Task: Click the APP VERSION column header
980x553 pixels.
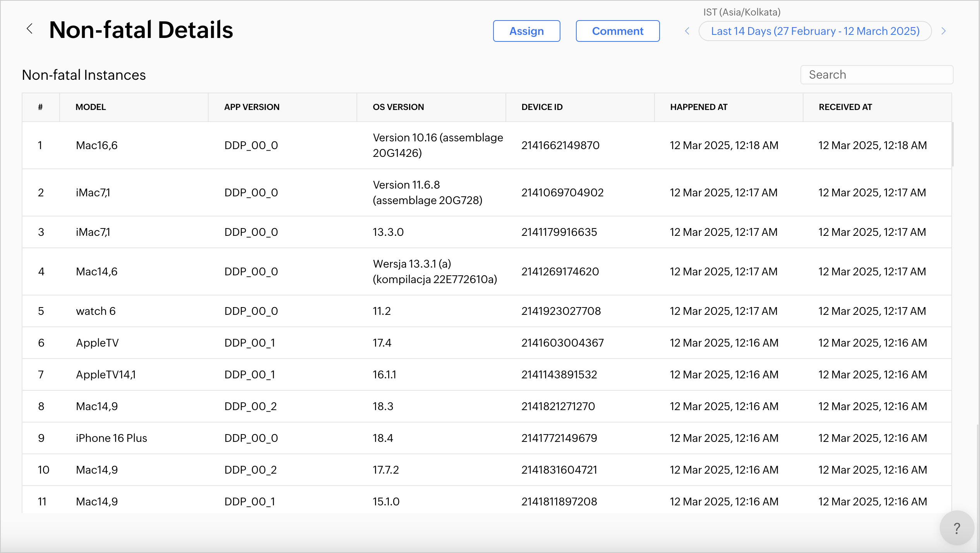Action: pos(252,107)
